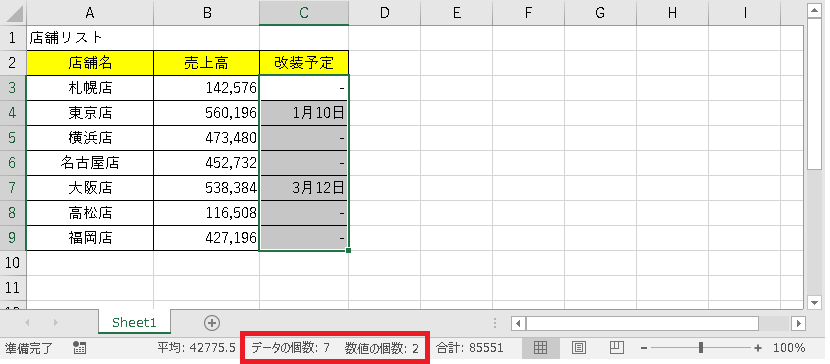Screen dimensions: 830x364
Task: Click the macro recording icon in status bar
Action: (x=79, y=348)
